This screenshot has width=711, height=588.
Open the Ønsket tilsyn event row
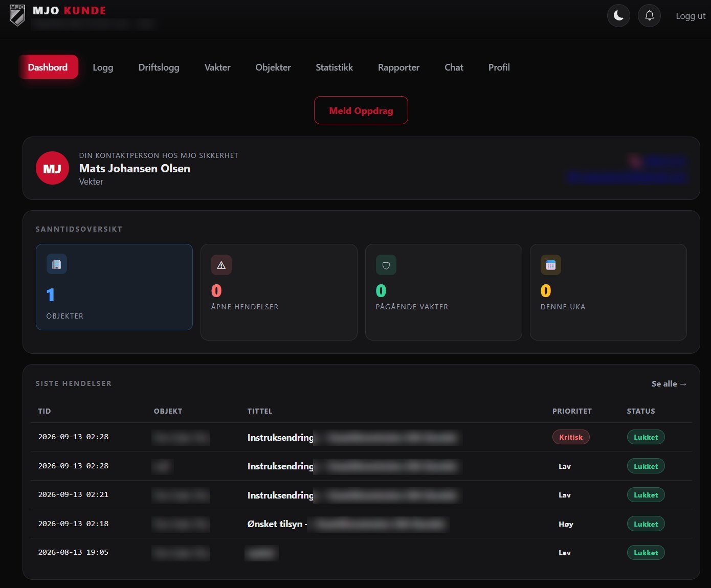click(x=361, y=524)
